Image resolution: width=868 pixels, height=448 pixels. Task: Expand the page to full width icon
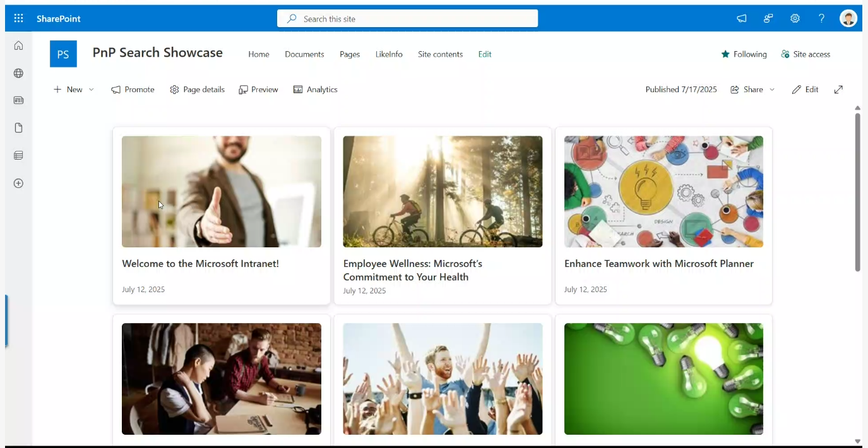(838, 90)
